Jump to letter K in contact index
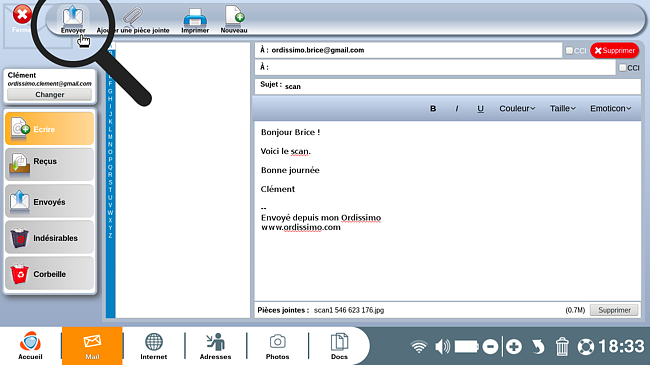The width and height of the screenshot is (650, 365). [110, 122]
